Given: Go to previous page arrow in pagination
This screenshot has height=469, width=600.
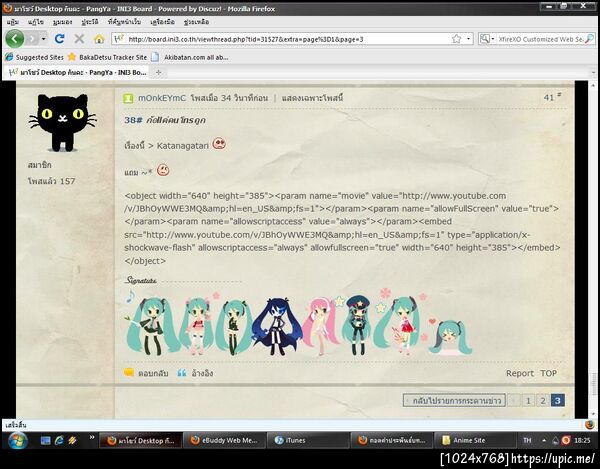Looking at the screenshot, I should coord(514,401).
